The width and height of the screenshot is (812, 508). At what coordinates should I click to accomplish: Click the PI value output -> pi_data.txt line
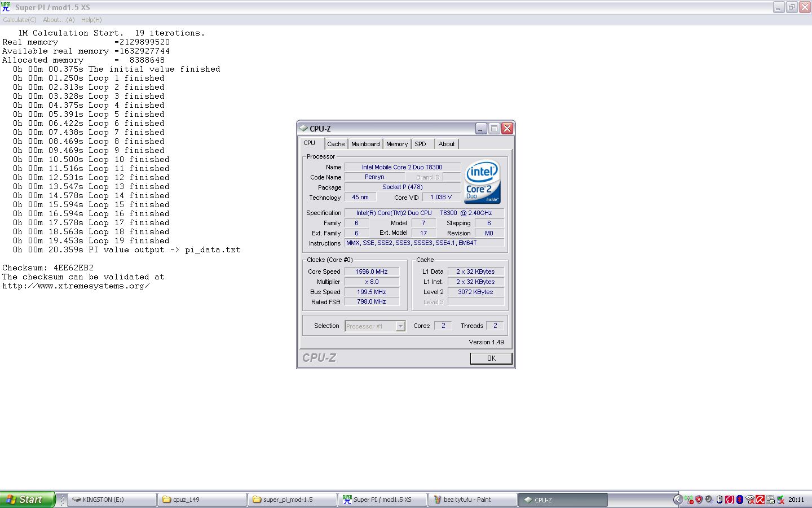pos(127,249)
